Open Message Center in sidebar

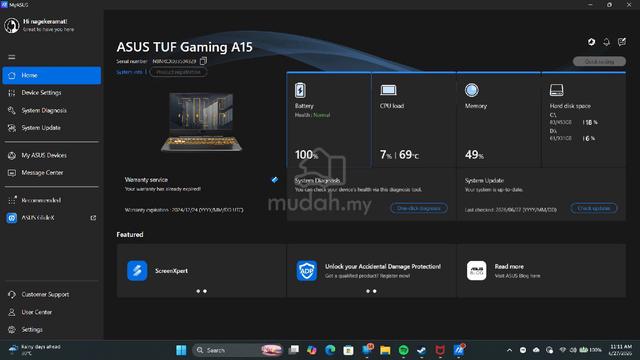[51, 173]
